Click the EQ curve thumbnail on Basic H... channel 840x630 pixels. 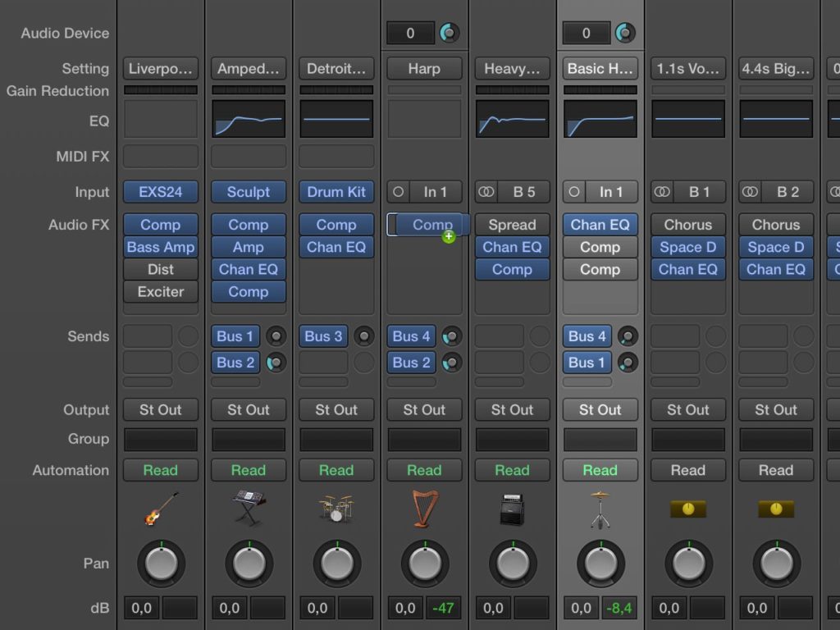coord(600,119)
